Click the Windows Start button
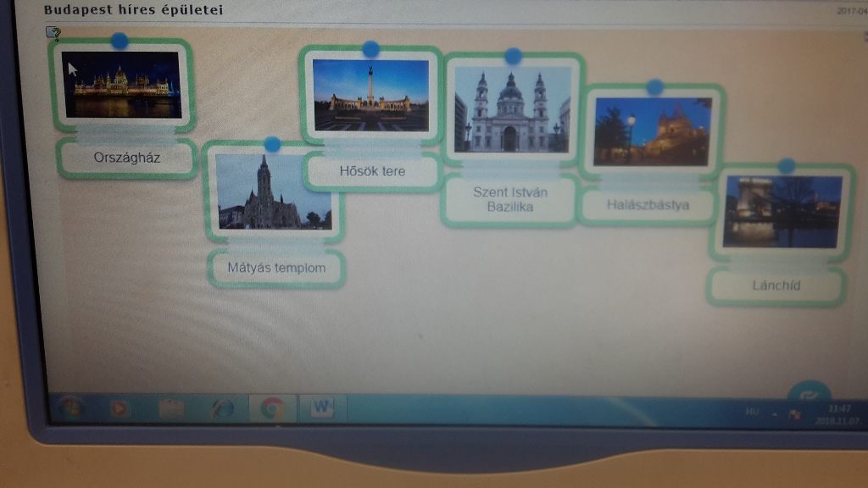Viewport: 868px width, 488px height. (66, 408)
